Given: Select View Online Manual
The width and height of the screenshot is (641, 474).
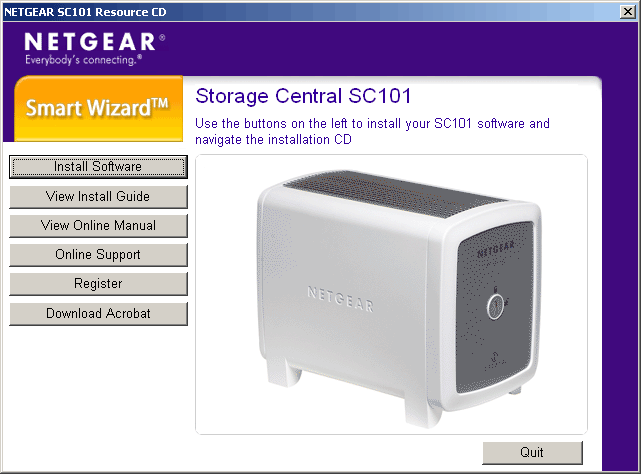Looking at the screenshot, I should [98, 225].
